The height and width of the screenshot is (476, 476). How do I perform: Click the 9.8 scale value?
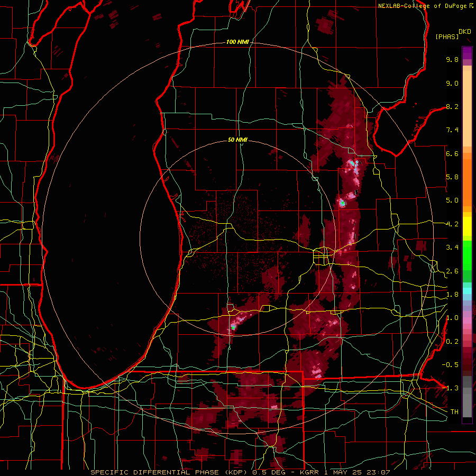(452, 59)
